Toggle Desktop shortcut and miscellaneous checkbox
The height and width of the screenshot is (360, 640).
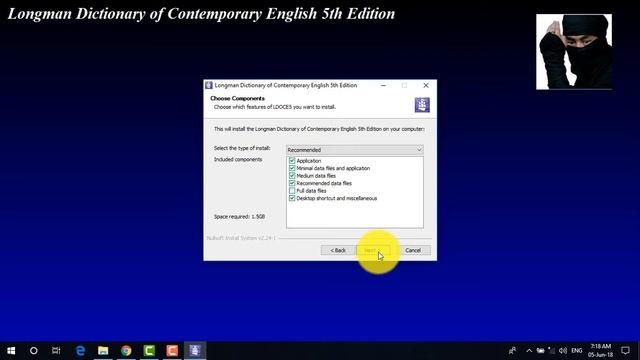point(292,198)
